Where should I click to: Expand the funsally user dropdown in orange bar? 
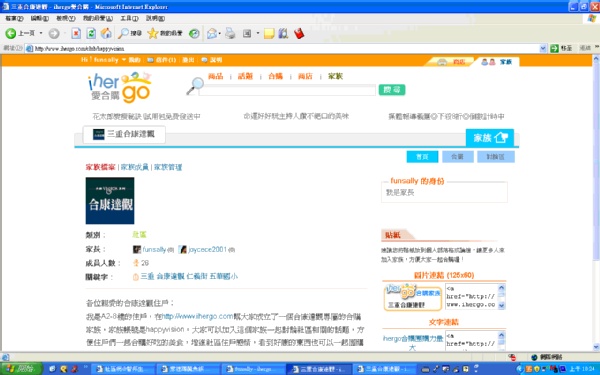[124, 60]
